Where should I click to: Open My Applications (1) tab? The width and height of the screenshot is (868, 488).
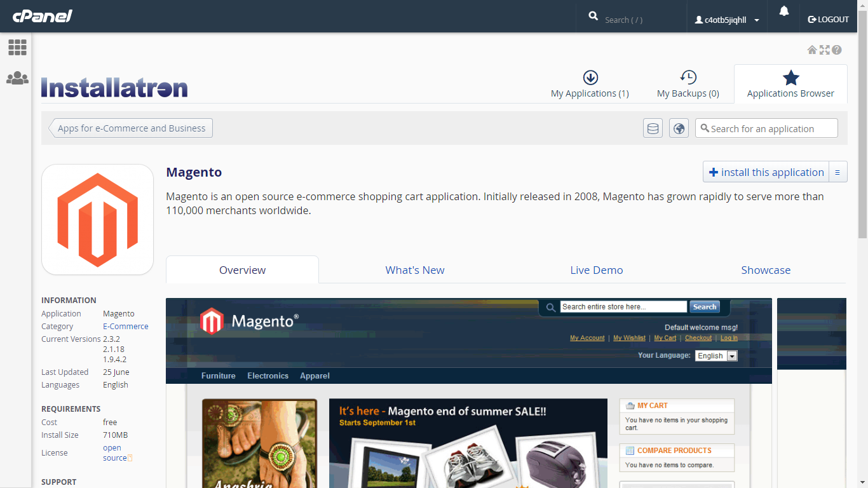coord(590,85)
